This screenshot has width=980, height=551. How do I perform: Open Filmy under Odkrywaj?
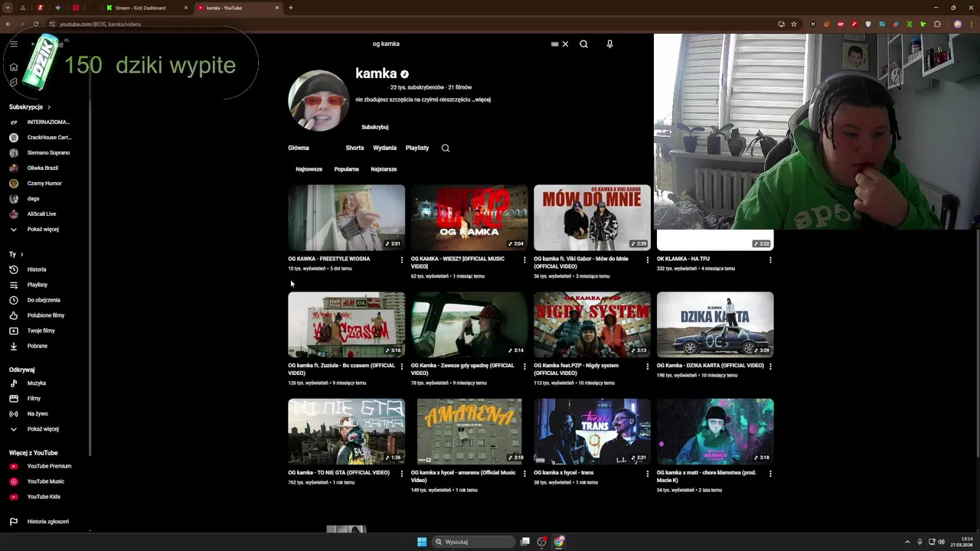click(34, 398)
